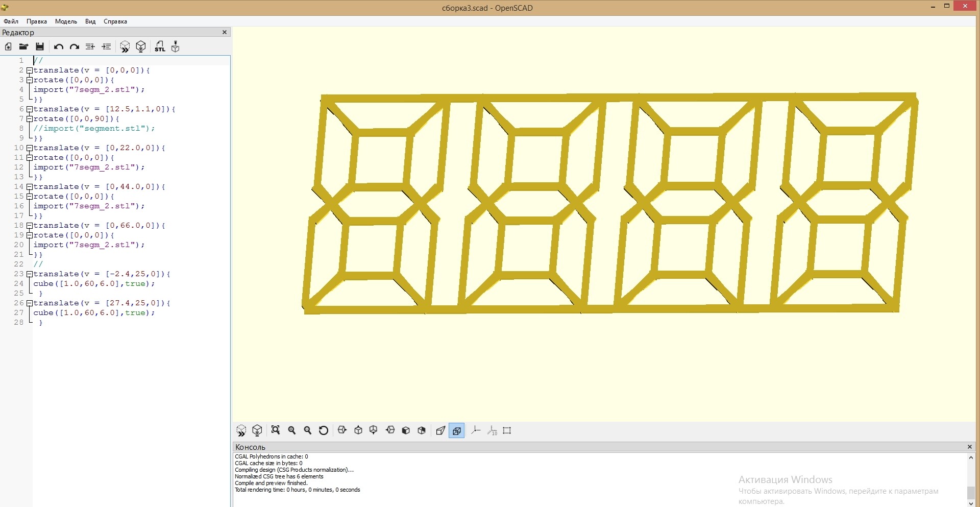Send design to 3D printer icon
Image resolution: width=980 pixels, height=507 pixels.
click(x=176, y=46)
